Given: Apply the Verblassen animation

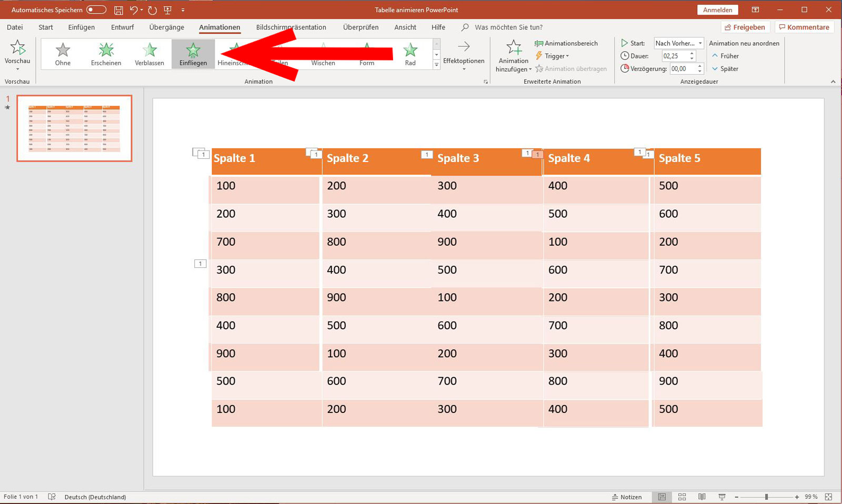Looking at the screenshot, I should 149,53.
